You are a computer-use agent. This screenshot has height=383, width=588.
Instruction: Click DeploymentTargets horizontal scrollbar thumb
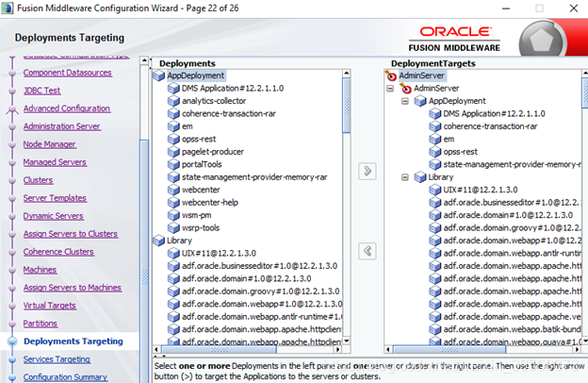449,350
